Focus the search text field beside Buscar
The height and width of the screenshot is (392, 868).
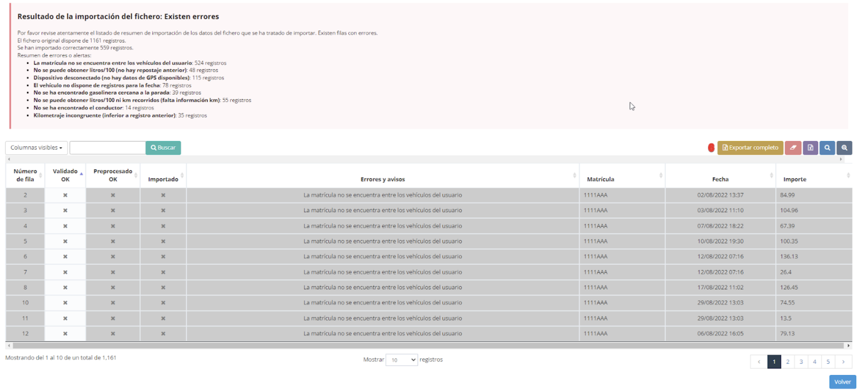108,148
